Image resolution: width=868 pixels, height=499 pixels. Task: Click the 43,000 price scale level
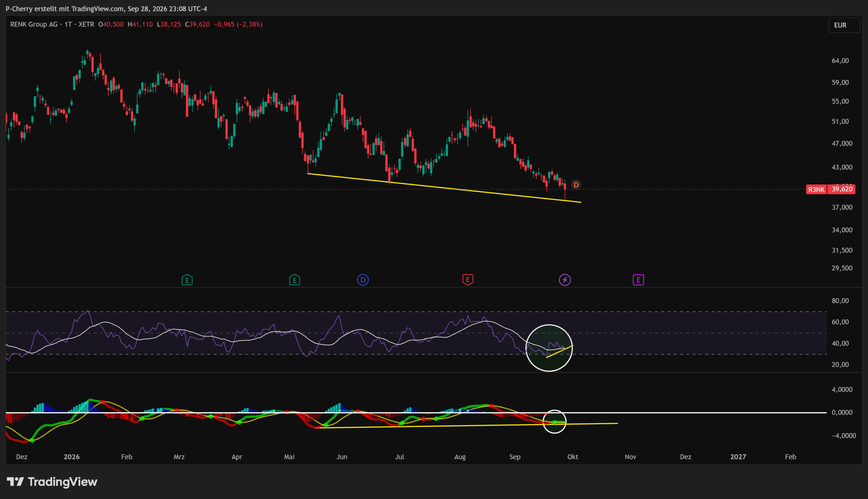click(842, 167)
